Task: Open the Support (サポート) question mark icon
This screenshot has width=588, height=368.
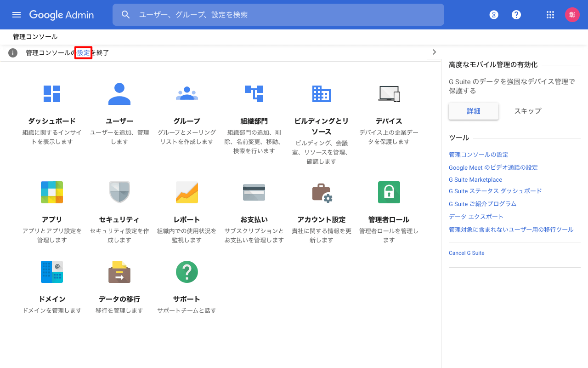Action: [x=187, y=272]
